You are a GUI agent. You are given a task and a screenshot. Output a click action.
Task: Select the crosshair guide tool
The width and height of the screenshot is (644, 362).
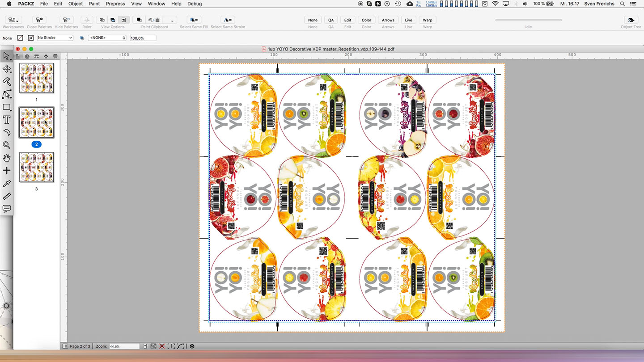click(7, 170)
